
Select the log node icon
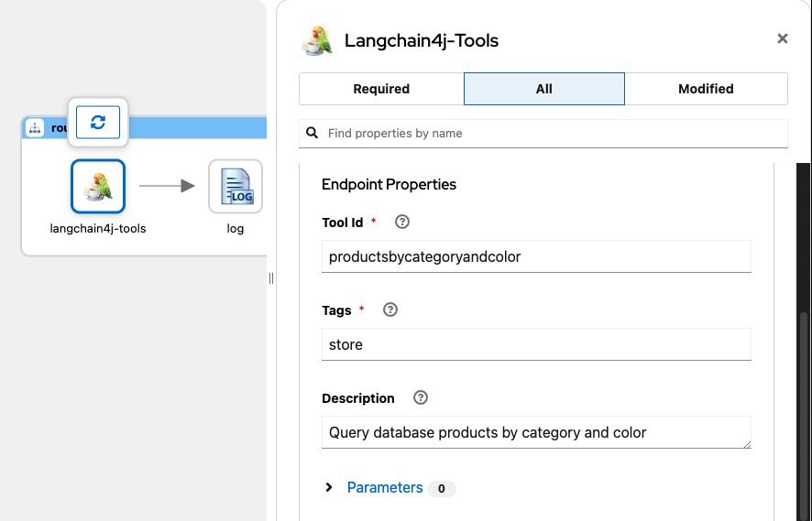tap(236, 187)
